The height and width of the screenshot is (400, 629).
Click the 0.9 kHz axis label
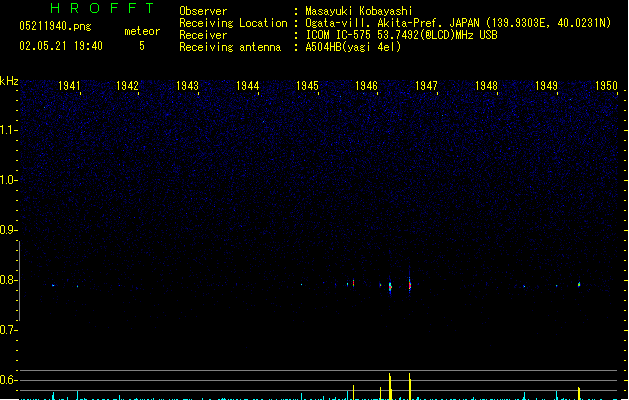pyautogui.click(x=7, y=230)
